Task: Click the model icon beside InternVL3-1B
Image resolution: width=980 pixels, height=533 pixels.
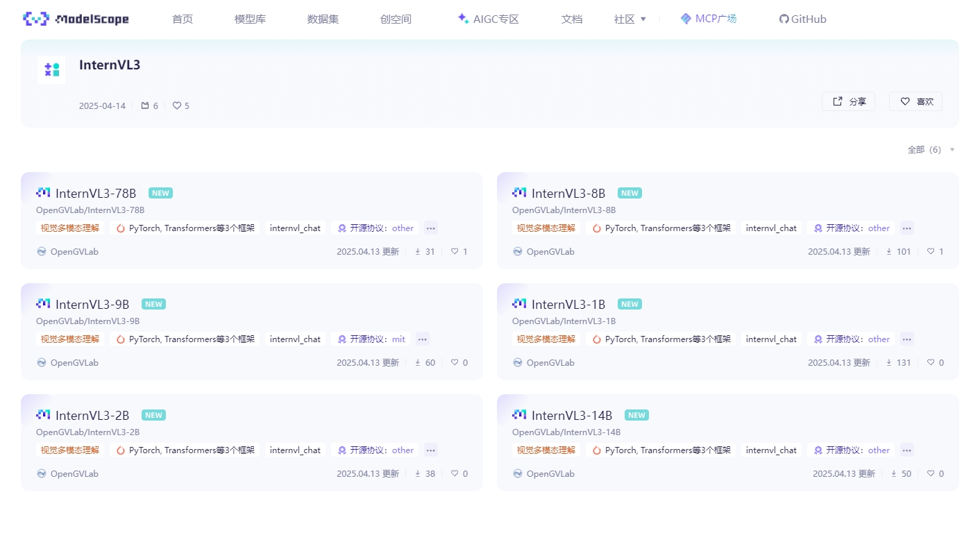Action: [x=519, y=303]
